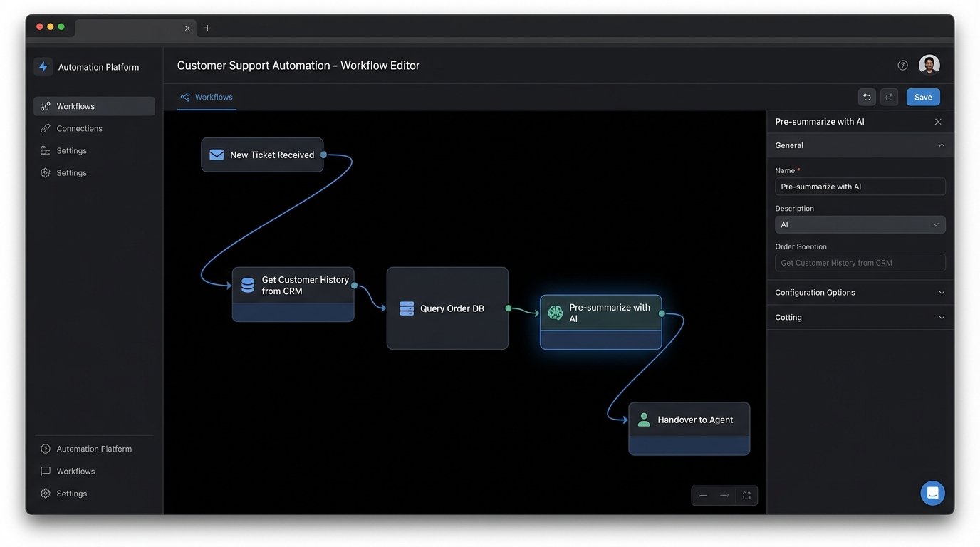Click the undo arrow in the toolbar
This screenshot has width=980, height=547.
click(867, 97)
